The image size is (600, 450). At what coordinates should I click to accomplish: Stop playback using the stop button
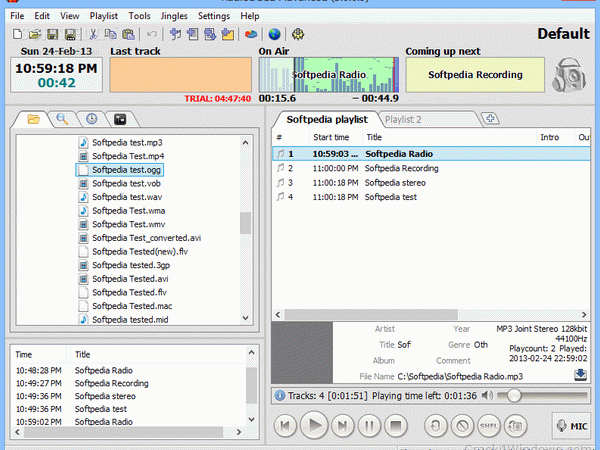pos(395,426)
